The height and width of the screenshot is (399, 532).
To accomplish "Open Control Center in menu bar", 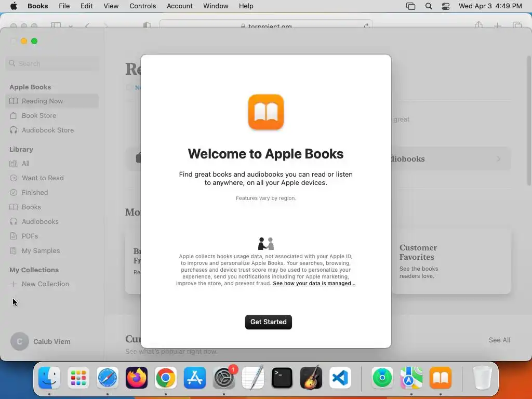I will (445, 6).
